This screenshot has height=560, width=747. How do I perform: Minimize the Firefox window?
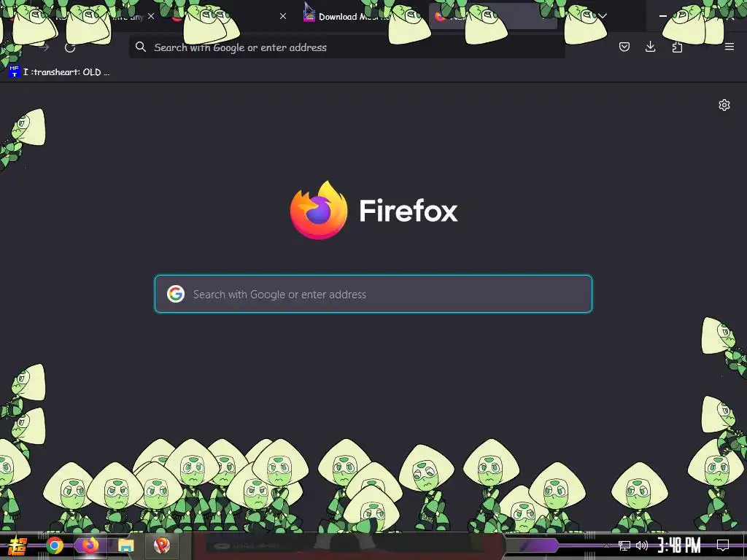coord(662,16)
